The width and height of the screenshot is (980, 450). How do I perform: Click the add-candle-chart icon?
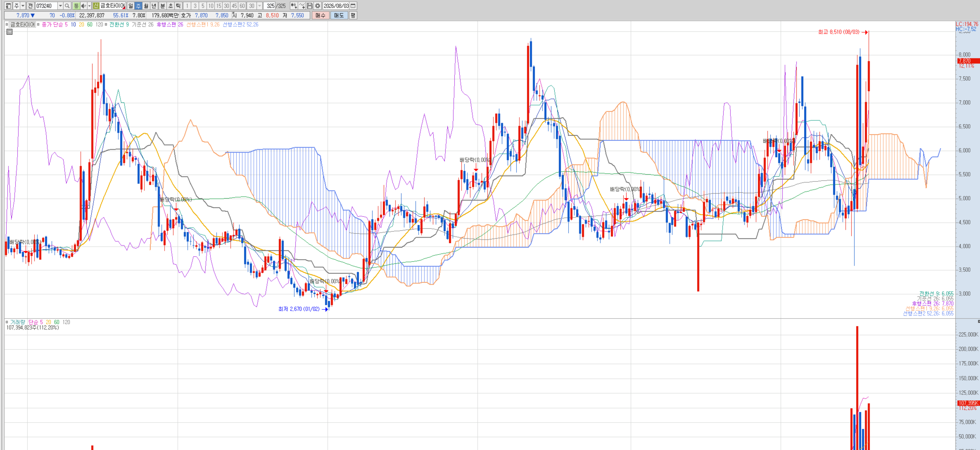[294, 6]
